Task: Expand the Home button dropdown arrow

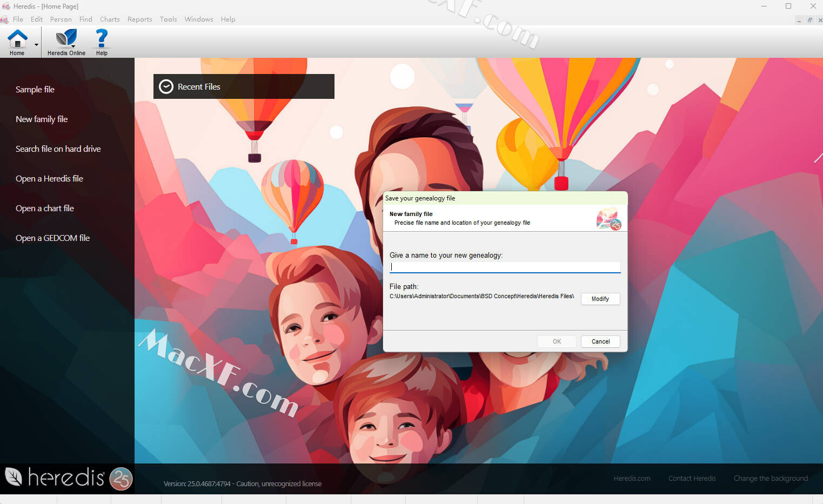Action: coord(37,45)
